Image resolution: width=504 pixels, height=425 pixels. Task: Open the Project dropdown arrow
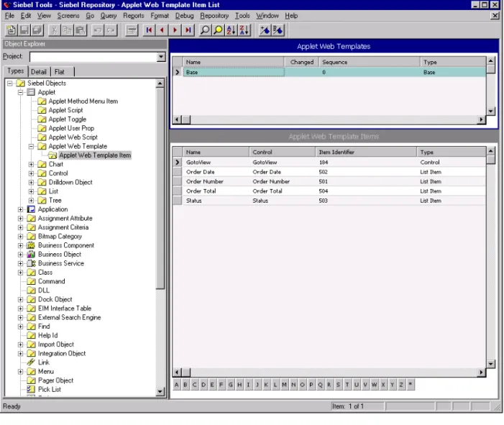pos(161,57)
